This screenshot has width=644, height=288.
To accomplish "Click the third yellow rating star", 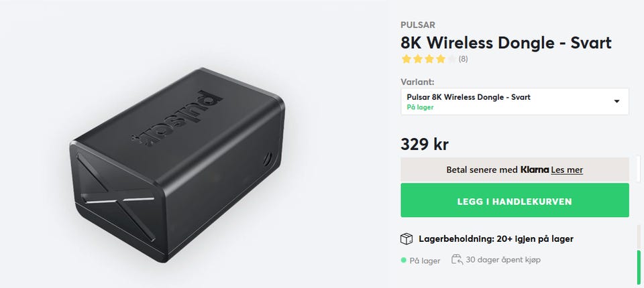I will click(x=429, y=59).
